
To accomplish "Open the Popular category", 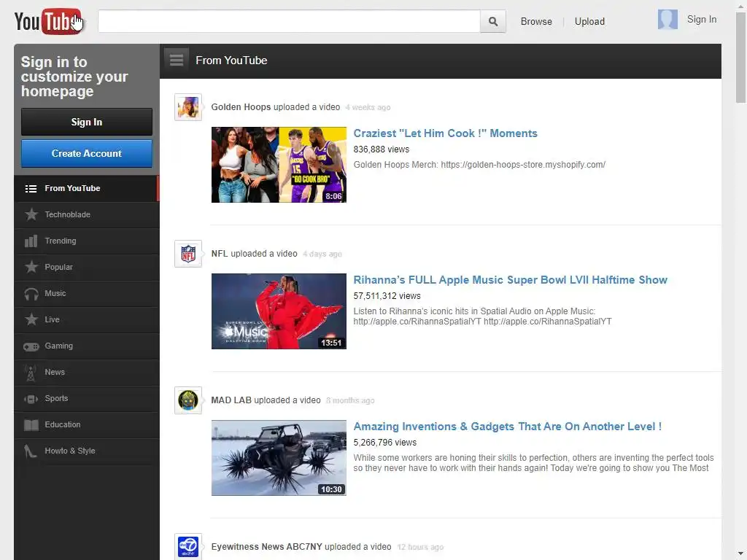I will (x=87, y=267).
